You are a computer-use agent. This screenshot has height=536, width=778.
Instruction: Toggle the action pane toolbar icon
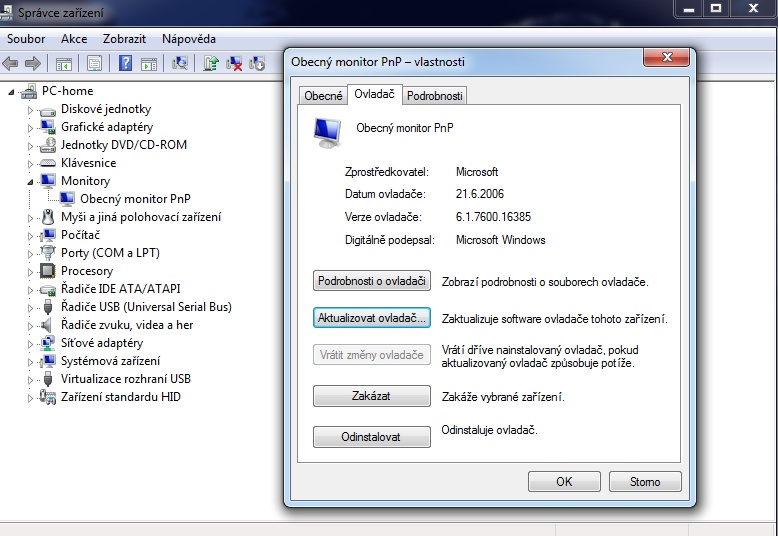coord(149,64)
